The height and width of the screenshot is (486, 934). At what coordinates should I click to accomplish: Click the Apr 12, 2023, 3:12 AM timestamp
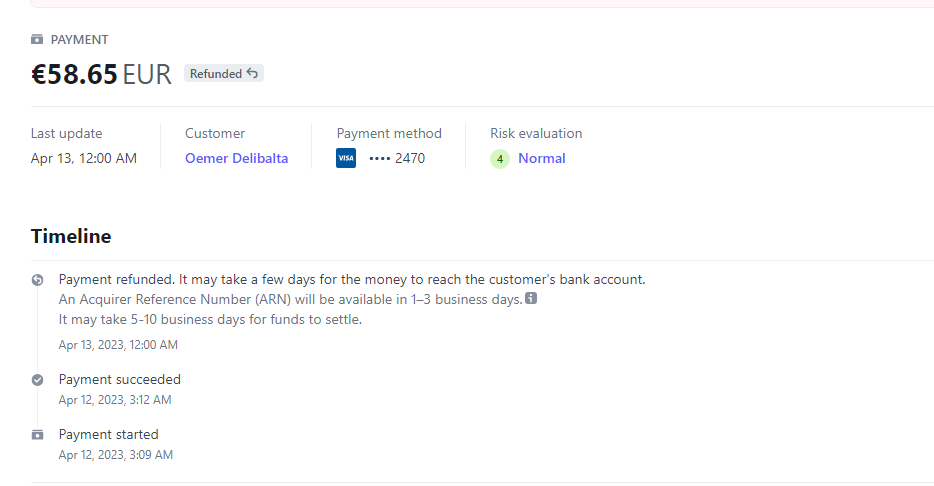(x=115, y=400)
